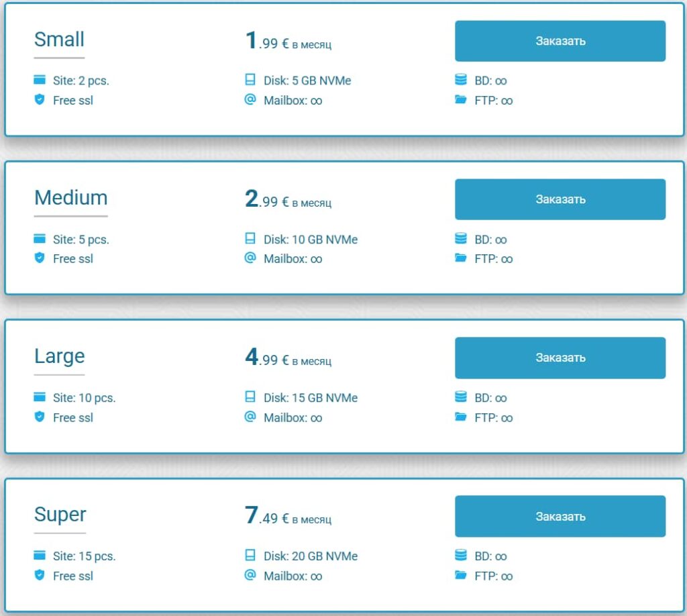Click the Site card icon in Small plan

[x=40, y=81]
